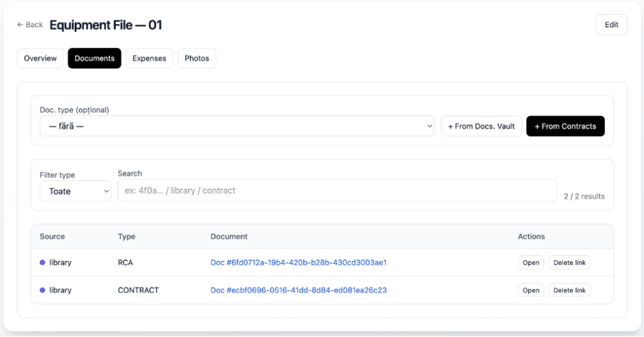Click the From Docs. Vault button
The height and width of the screenshot is (337, 644).
[481, 127]
